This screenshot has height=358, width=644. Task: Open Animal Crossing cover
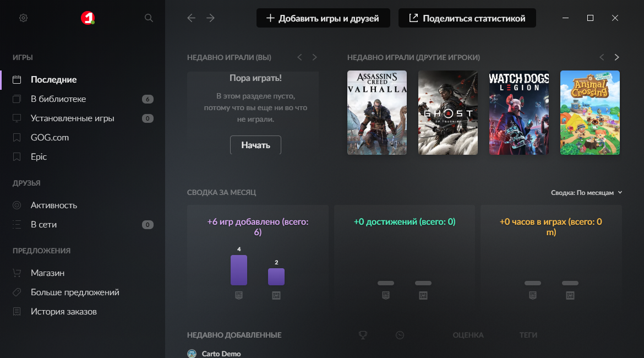590,112
